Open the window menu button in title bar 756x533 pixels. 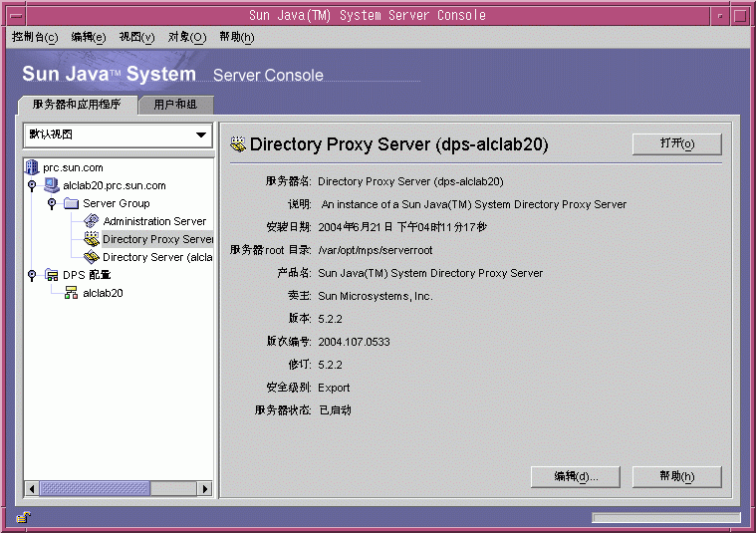pos(16,15)
